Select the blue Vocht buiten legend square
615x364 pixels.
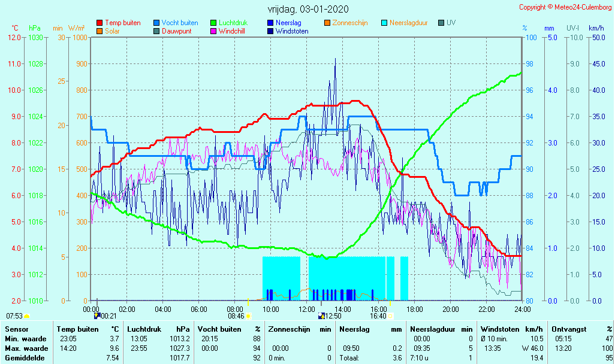pos(156,23)
